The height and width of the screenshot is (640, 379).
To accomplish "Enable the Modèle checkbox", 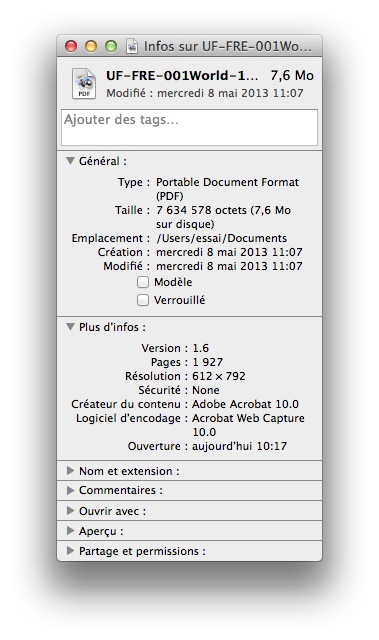I will tap(142, 282).
